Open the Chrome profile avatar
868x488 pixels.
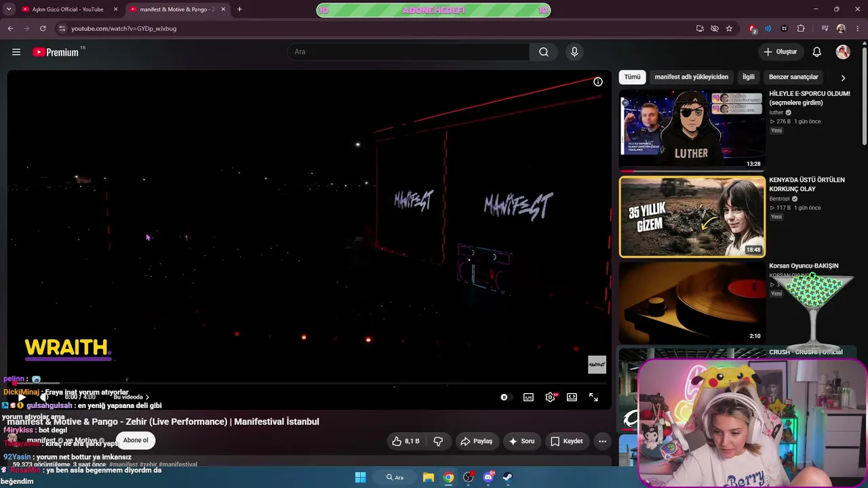tap(841, 28)
